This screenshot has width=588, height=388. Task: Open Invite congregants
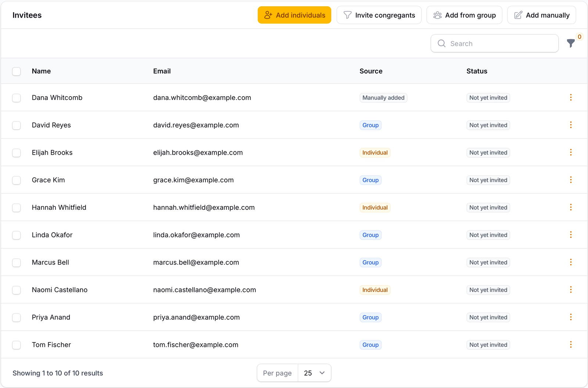(x=379, y=15)
